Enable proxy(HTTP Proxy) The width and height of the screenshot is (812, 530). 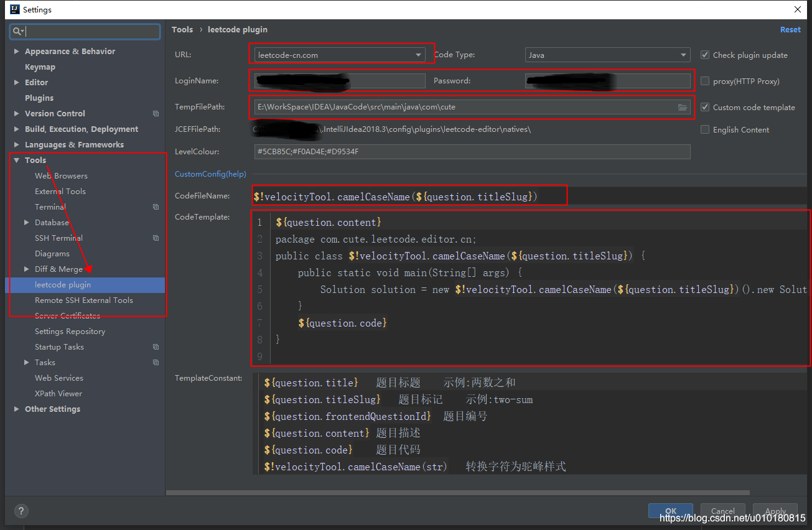[705, 80]
